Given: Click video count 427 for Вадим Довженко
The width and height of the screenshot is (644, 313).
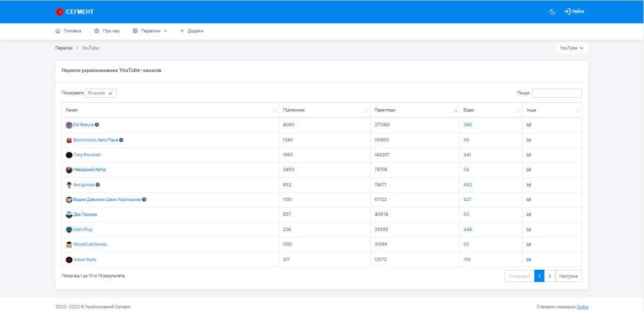Looking at the screenshot, I should 467,200.
